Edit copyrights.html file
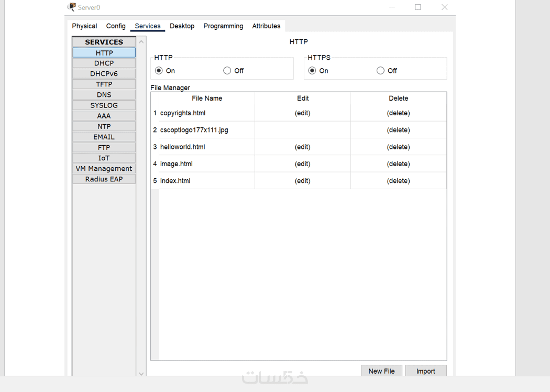Viewport: 550px width, 392px height. point(302,113)
